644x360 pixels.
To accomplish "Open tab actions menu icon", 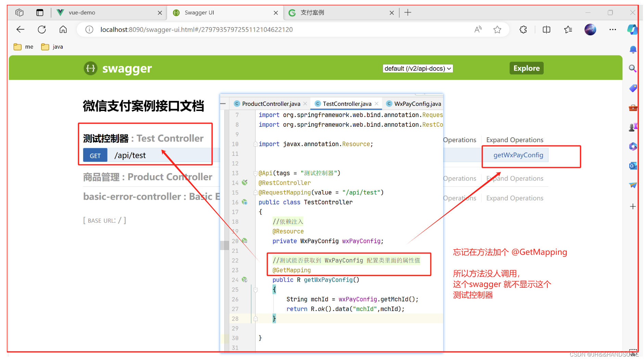I will click(40, 13).
